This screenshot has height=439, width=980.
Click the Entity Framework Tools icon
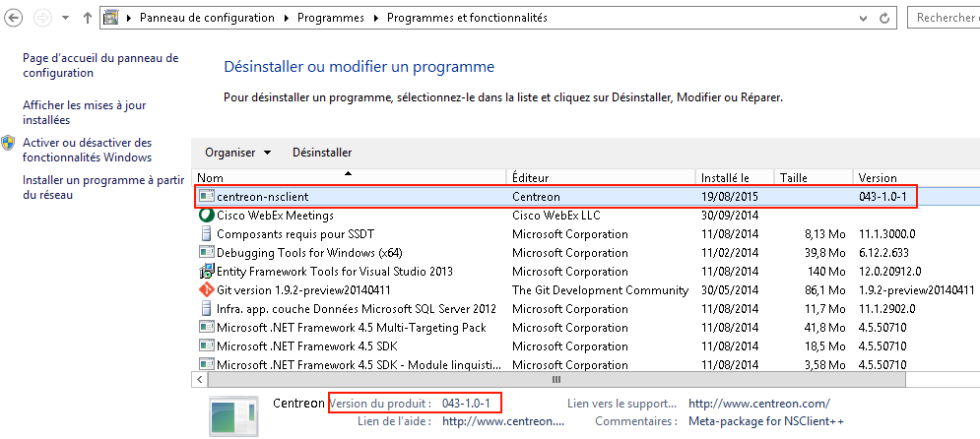pos(206,271)
